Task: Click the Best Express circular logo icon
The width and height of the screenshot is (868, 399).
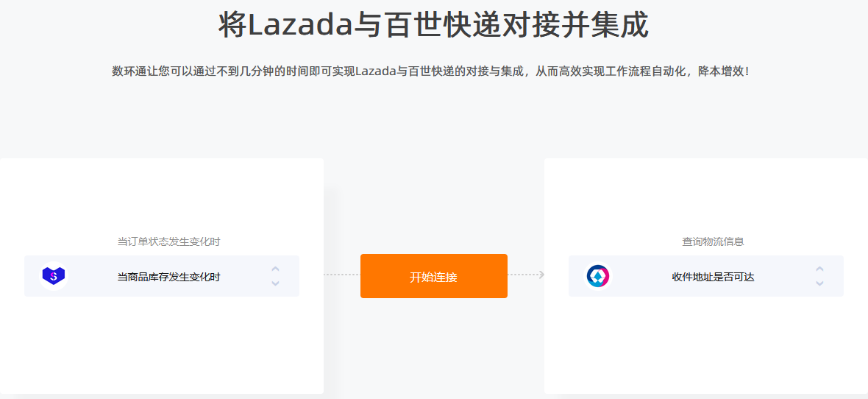Action: (598, 276)
